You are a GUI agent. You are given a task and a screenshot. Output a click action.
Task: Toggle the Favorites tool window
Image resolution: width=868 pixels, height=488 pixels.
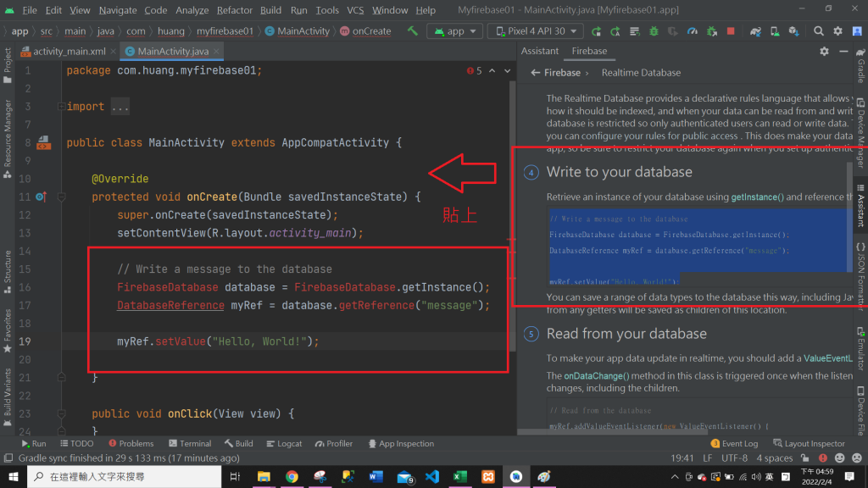click(7, 331)
